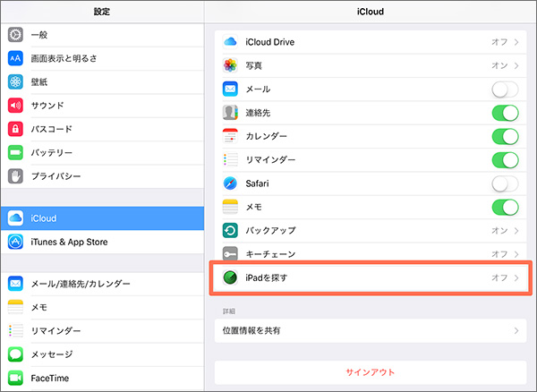The width and height of the screenshot is (537, 392).
Task: Tap the sidebar メモ notepad icon
Action: coord(15,308)
